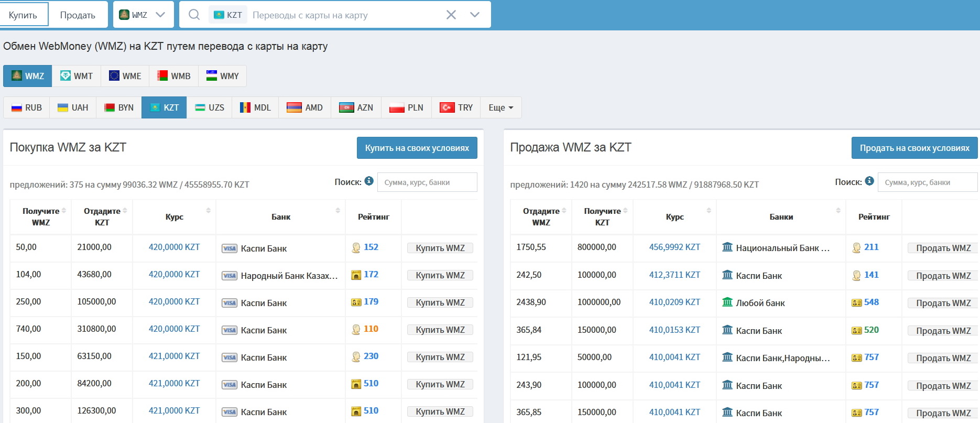Image resolution: width=980 pixels, height=423 pixels.
Task: Choose AMD fiat currency
Action: [x=304, y=107]
